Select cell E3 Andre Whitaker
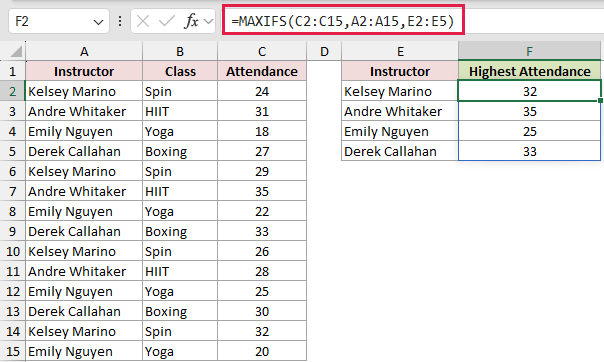Viewport: 604px width, 362px height. [x=400, y=111]
